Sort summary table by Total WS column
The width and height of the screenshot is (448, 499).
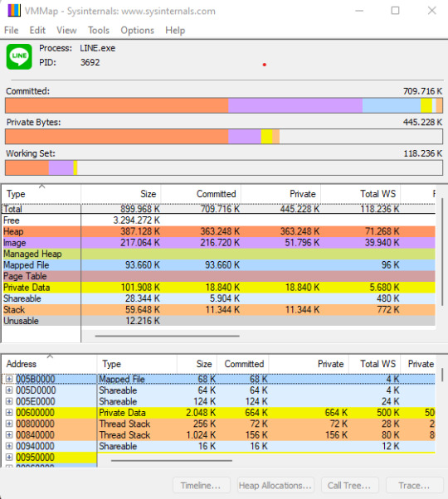point(360,194)
